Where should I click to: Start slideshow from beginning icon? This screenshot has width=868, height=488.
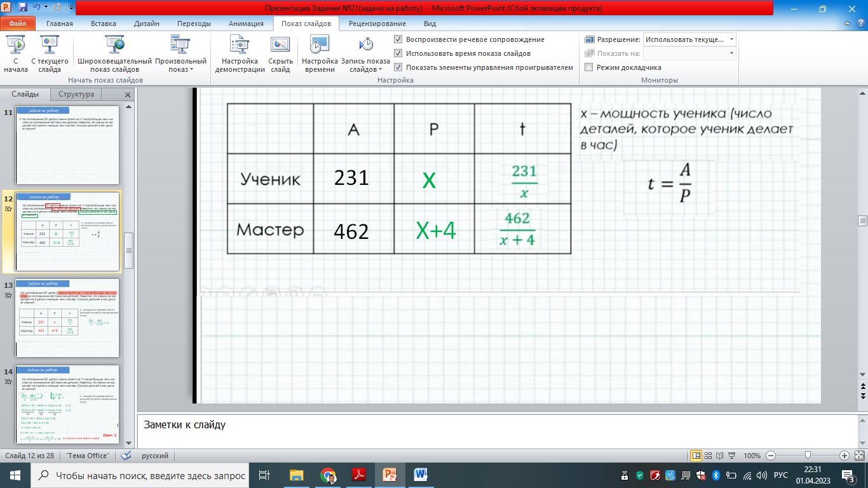[15, 44]
